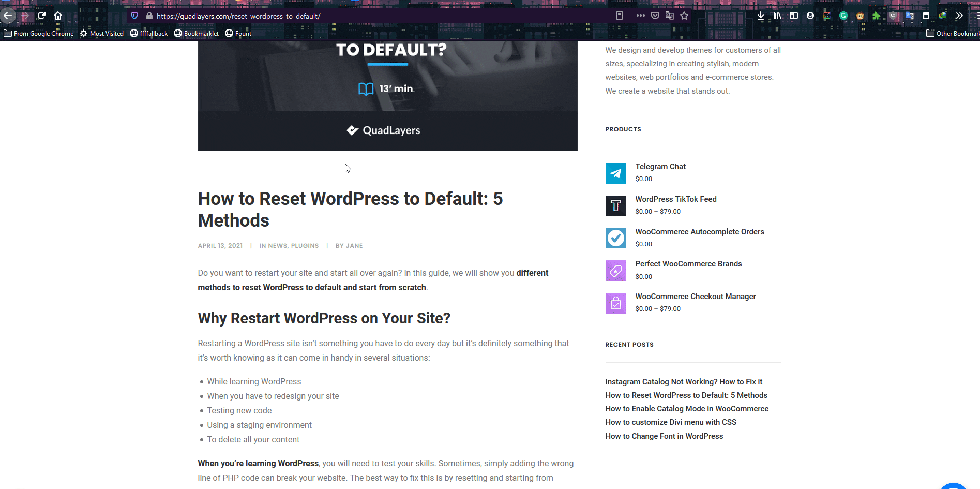Open the Instagram Catalog Not Working post
The height and width of the screenshot is (489, 980).
[x=684, y=381]
